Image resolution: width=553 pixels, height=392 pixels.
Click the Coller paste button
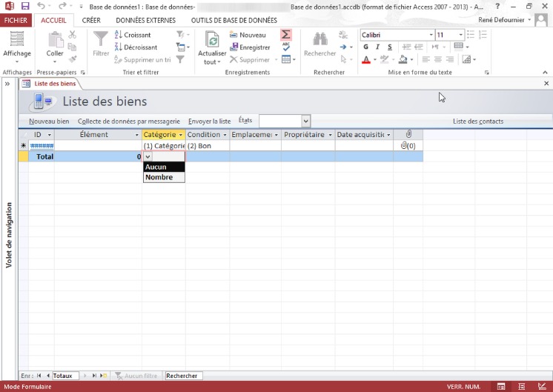pyautogui.click(x=55, y=44)
